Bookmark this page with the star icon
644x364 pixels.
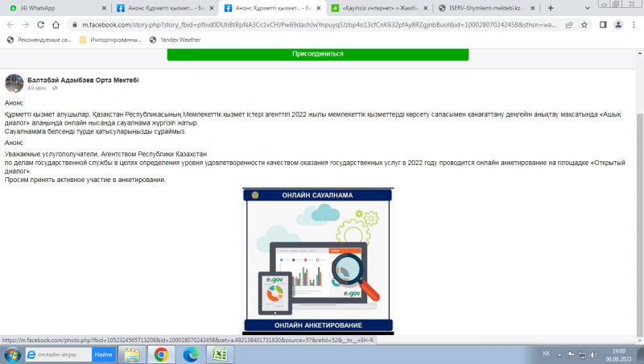click(584, 25)
